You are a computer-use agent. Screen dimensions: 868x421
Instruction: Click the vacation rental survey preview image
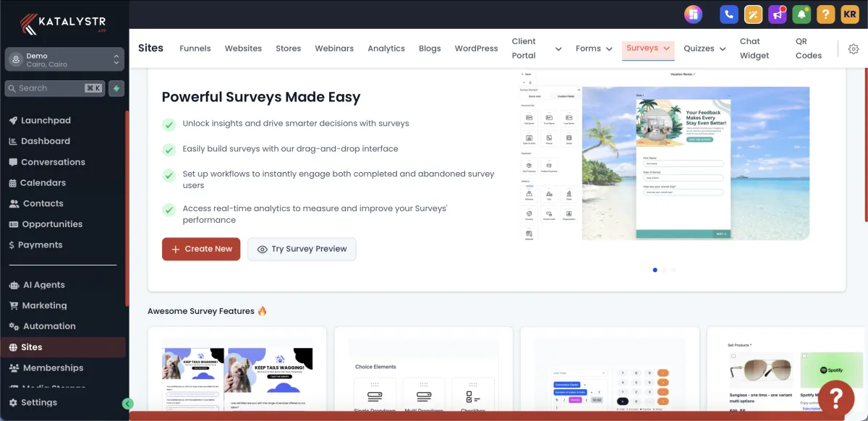(665, 157)
